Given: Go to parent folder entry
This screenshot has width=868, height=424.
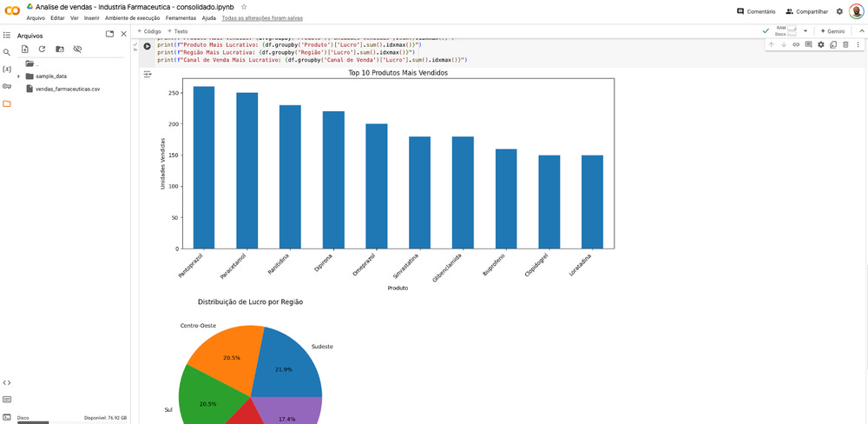Looking at the screenshot, I should [31, 63].
